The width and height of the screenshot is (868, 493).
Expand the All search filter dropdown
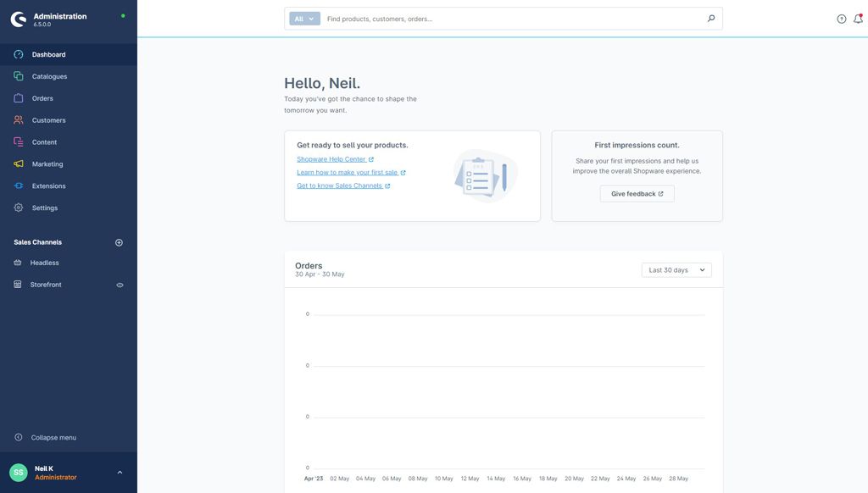tap(301, 16)
